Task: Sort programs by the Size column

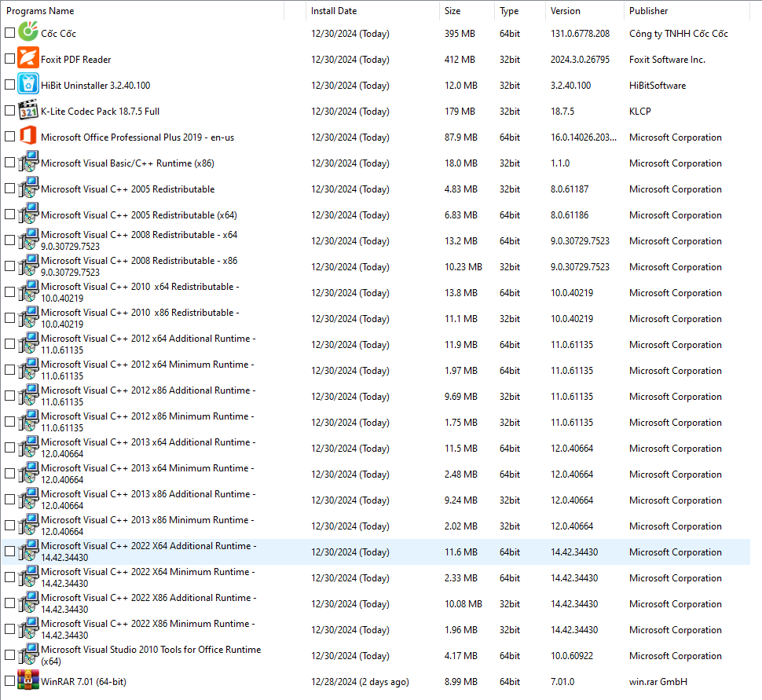Action: tap(456, 10)
